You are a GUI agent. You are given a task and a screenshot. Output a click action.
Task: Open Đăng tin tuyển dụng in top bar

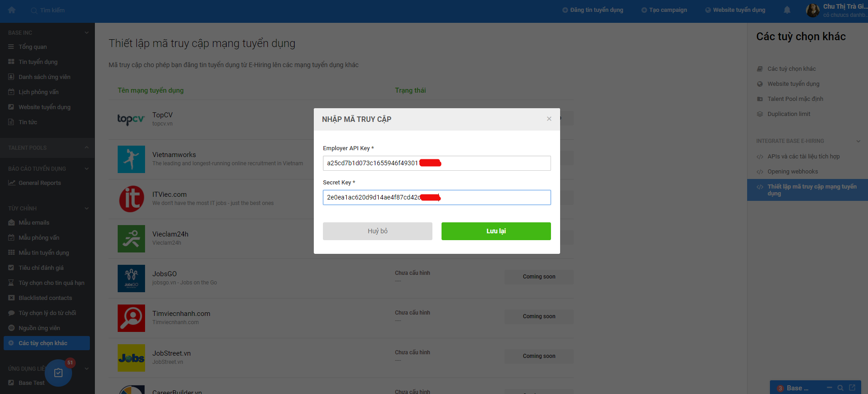pos(593,10)
